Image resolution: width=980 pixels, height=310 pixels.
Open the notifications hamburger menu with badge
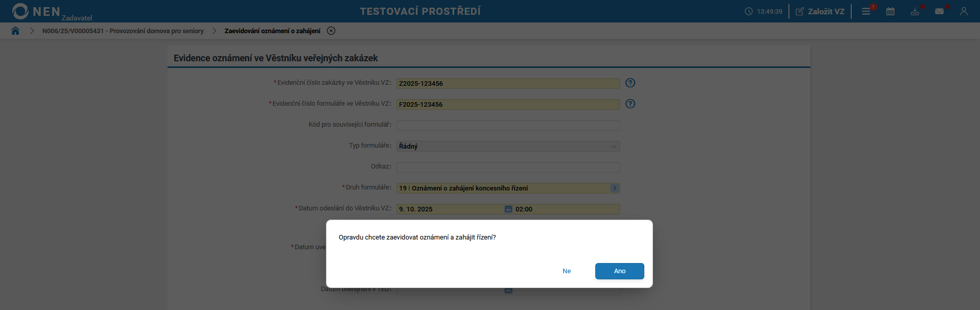(866, 11)
